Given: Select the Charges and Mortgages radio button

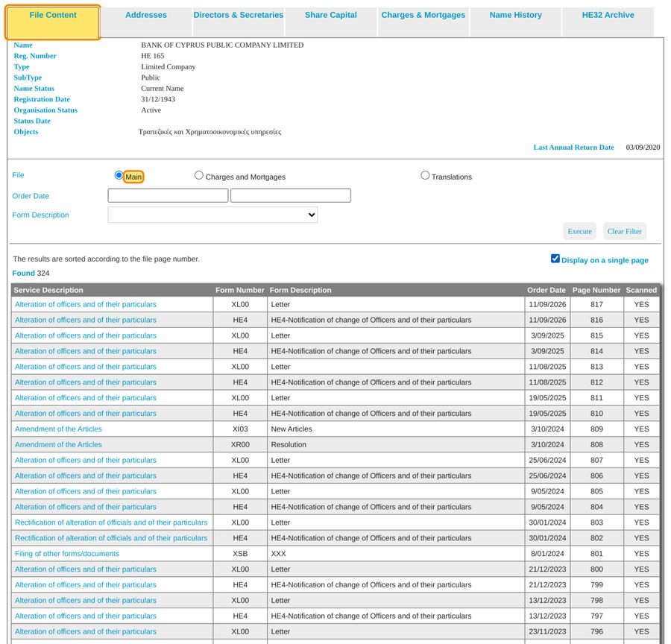Looking at the screenshot, I should coord(198,175).
